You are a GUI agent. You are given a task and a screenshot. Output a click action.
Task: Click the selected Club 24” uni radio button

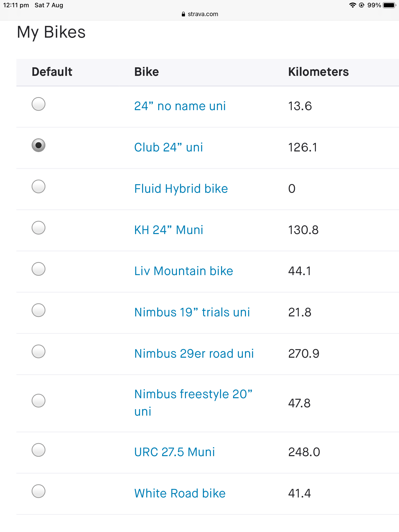38,145
